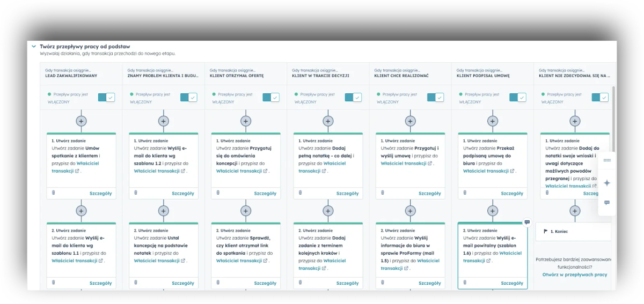
Task: Open the grid dots side panel icon
Action: [607, 160]
